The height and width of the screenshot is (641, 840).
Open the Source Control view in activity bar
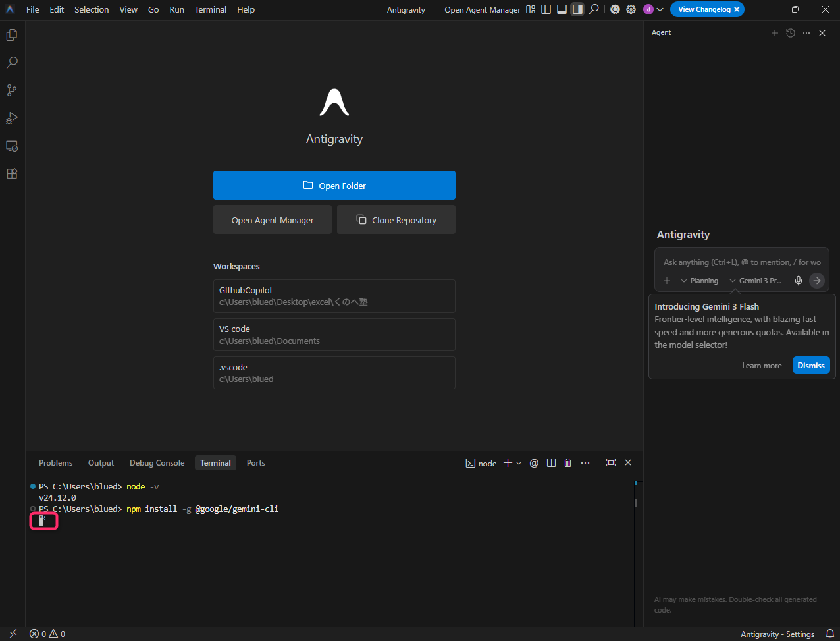[12, 90]
